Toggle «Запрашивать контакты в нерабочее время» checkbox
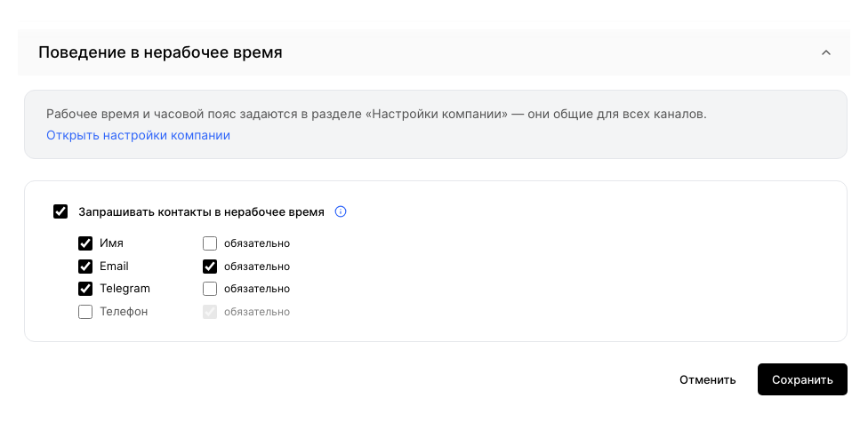The width and height of the screenshot is (868, 438). (60, 211)
